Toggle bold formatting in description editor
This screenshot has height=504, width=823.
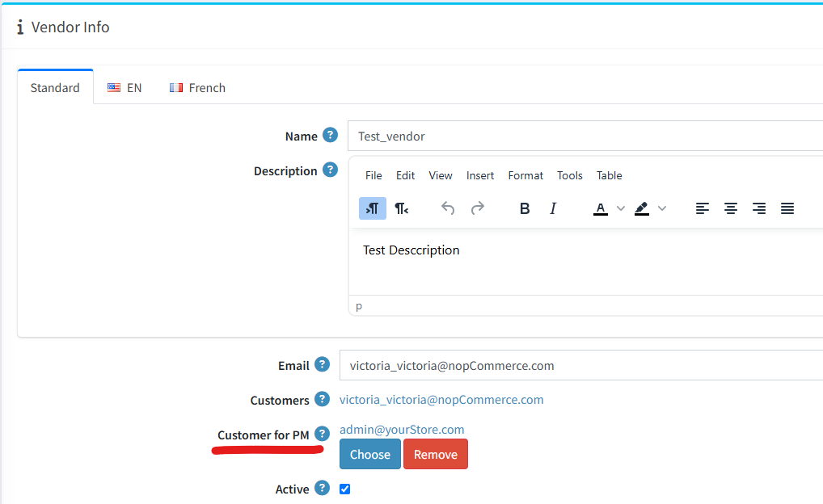pos(525,208)
